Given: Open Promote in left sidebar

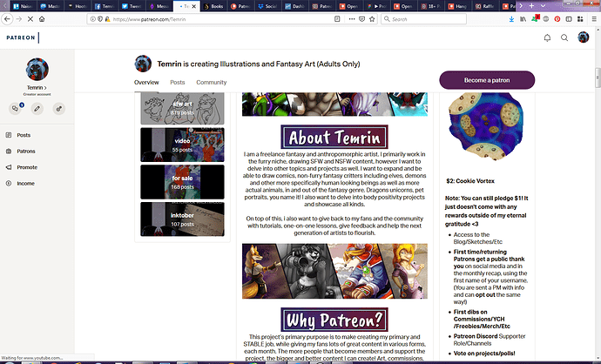Looking at the screenshot, I should (x=27, y=167).
